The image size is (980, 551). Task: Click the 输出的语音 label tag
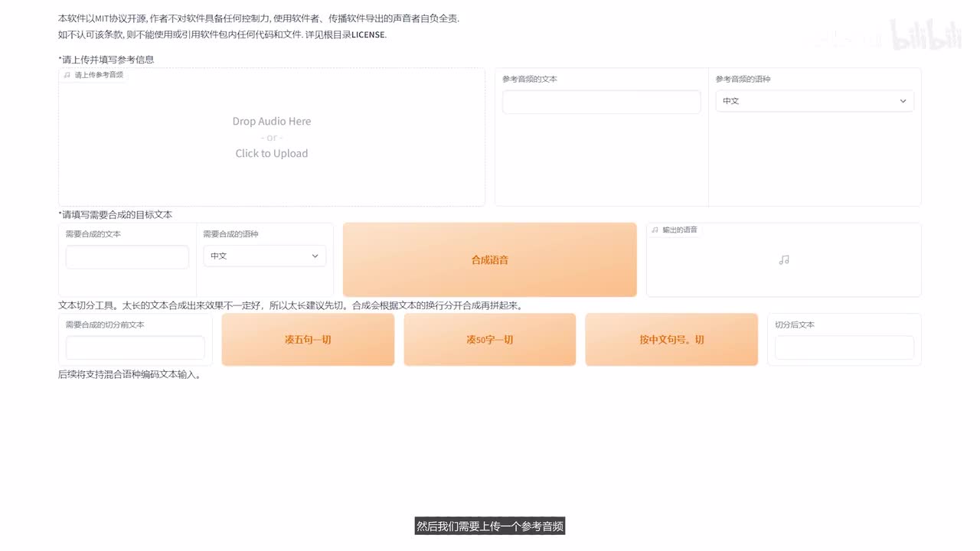tap(680, 230)
